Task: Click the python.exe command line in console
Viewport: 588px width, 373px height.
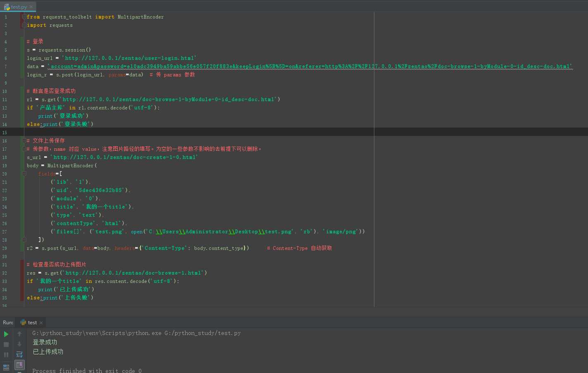Action: [136, 333]
